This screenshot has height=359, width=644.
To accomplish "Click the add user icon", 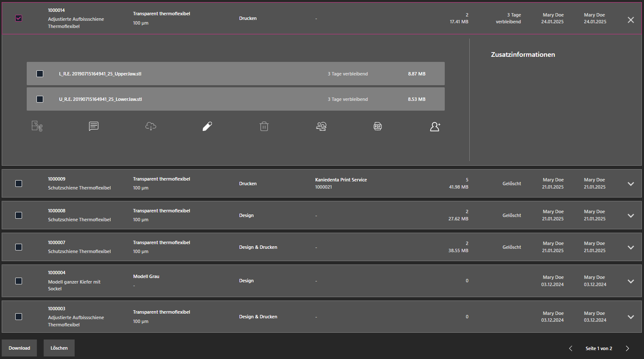I will pos(435,126).
